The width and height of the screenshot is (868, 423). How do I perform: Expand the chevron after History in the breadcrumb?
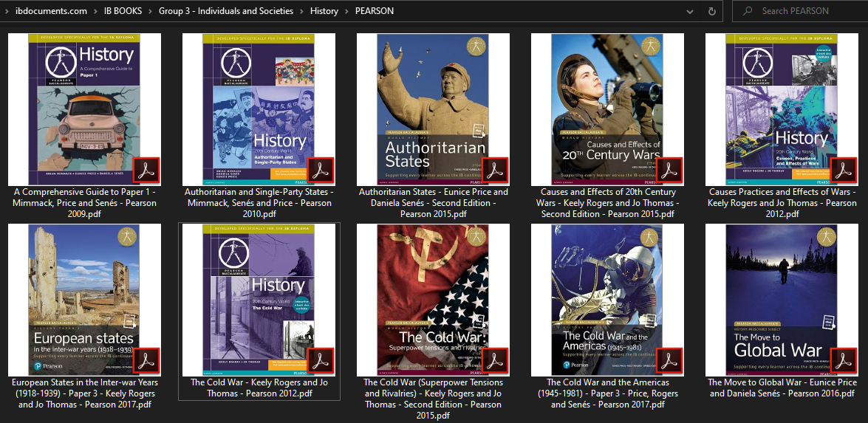pos(346,11)
